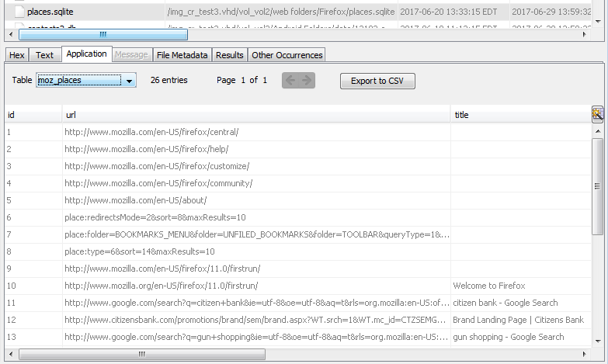
Task: Sort by the title column header
Action: [521, 115]
